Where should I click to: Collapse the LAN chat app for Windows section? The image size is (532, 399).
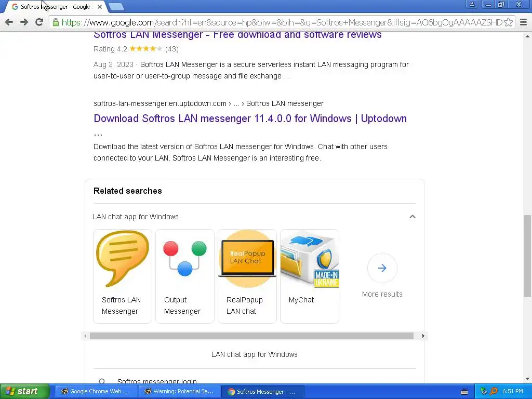[x=412, y=217]
